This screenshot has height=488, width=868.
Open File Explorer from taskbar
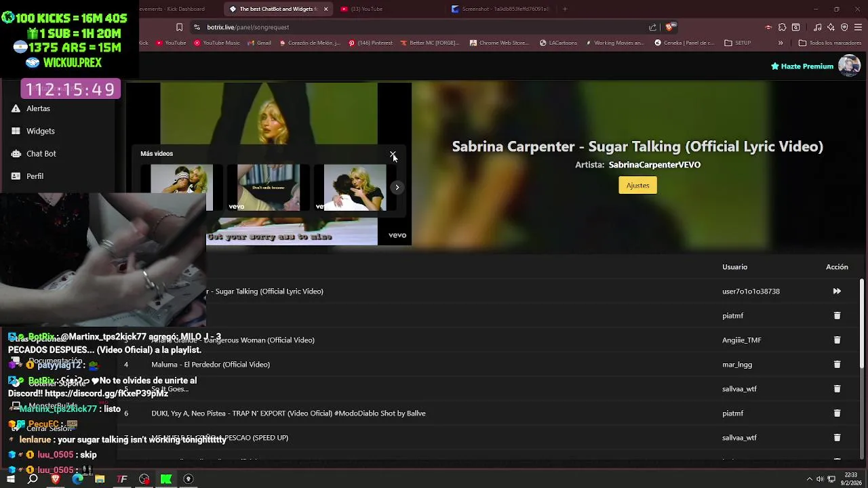click(x=100, y=479)
